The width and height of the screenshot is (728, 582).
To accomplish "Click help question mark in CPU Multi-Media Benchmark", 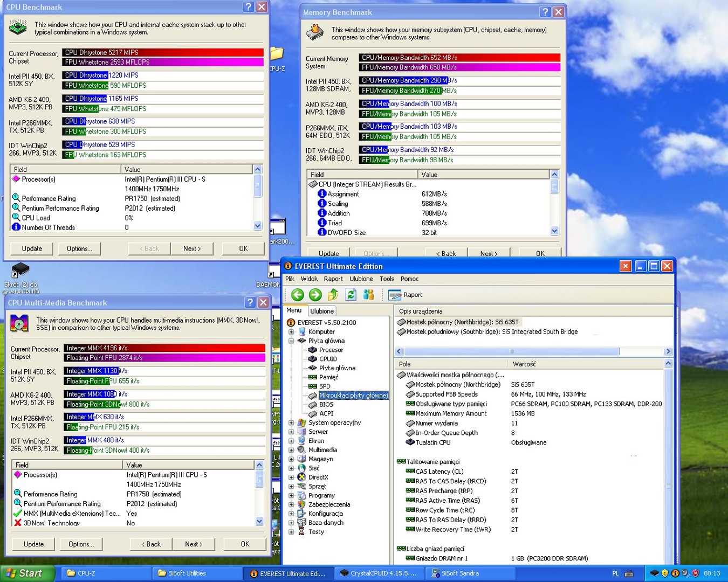I will (250, 302).
